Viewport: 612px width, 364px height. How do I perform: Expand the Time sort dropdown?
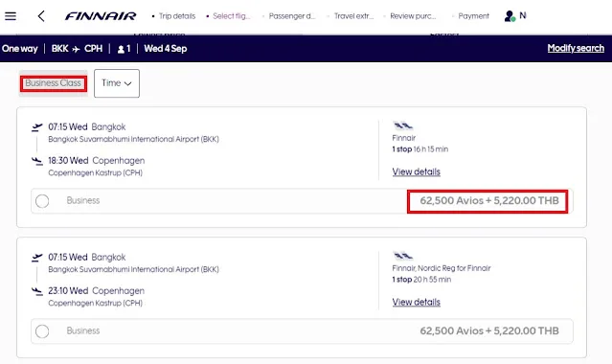117,83
